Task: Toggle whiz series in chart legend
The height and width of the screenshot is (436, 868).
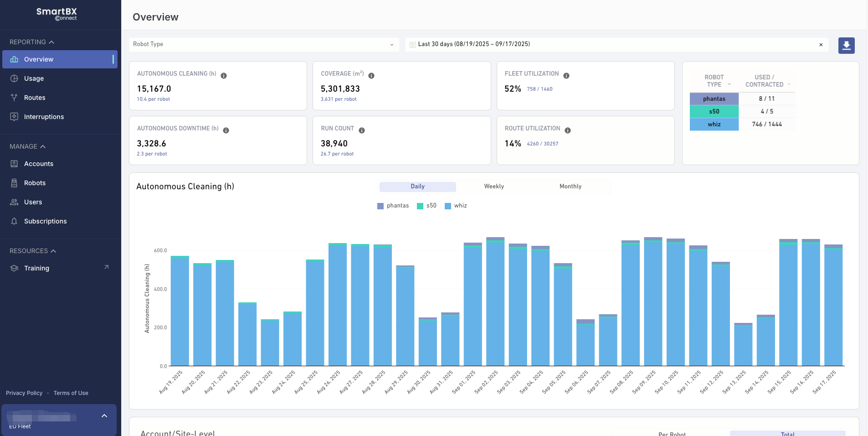Action: coord(456,206)
